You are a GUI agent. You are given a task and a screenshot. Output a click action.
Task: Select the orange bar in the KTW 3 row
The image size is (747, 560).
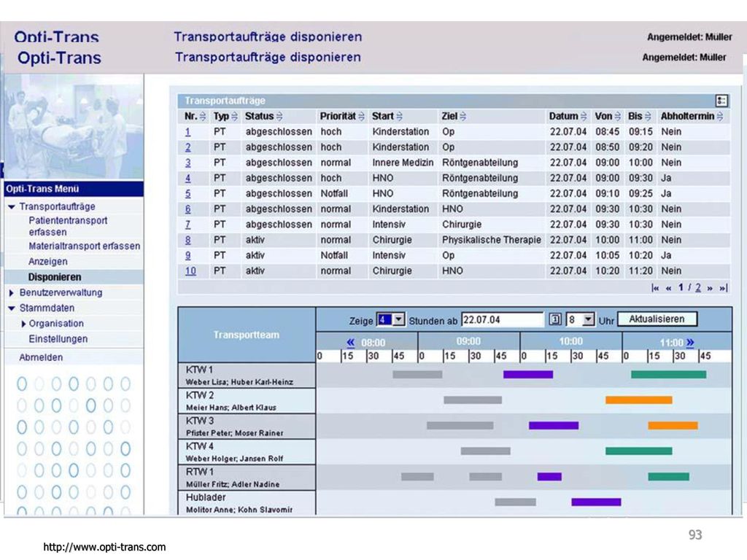tap(673, 426)
